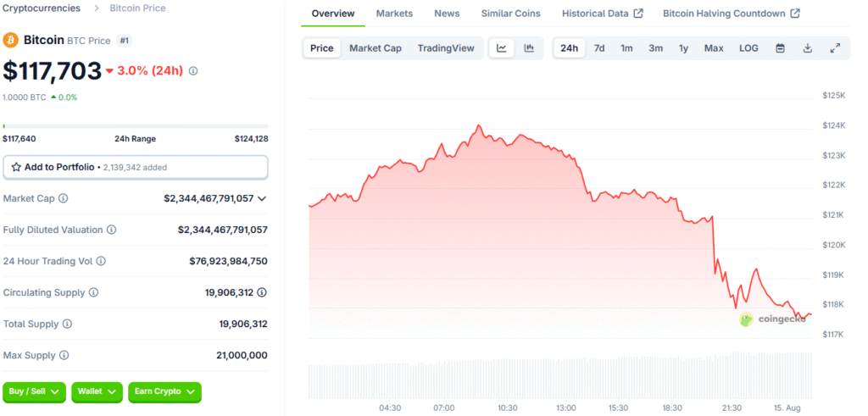
Task: Select 24h time range
Action: click(569, 48)
